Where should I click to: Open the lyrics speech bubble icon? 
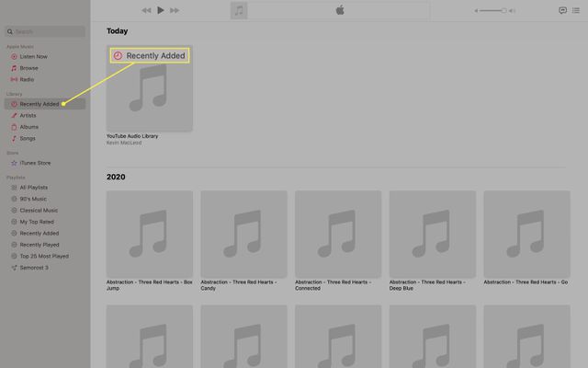[562, 10]
